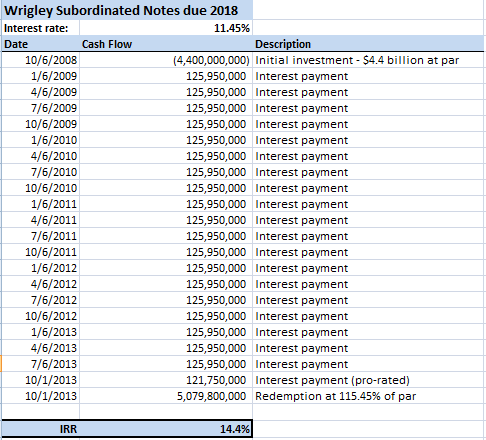Click the 125,950,000 cash flow for 4/6/2011

coord(166,220)
